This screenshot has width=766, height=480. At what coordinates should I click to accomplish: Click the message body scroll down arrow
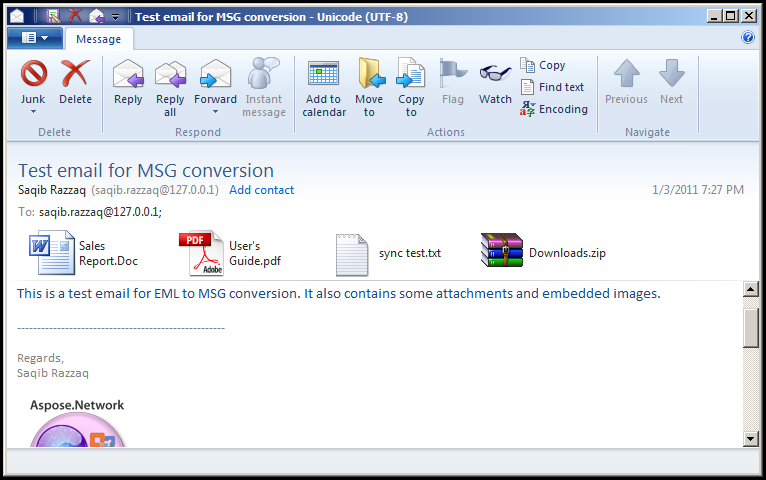pos(751,438)
